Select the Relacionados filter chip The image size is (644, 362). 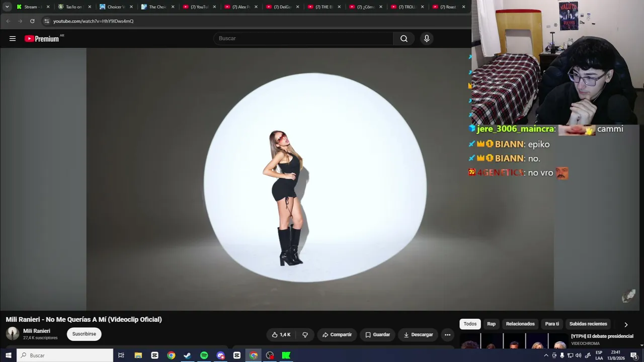tap(520, 324)
